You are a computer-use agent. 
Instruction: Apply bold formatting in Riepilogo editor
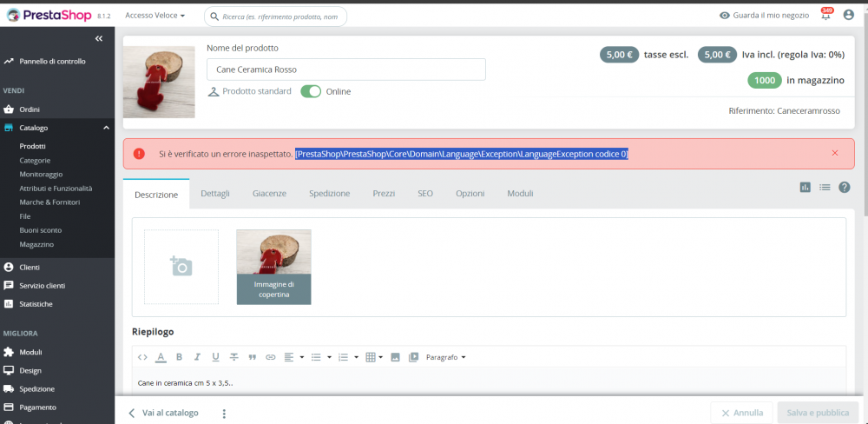[x=179, y=357]
